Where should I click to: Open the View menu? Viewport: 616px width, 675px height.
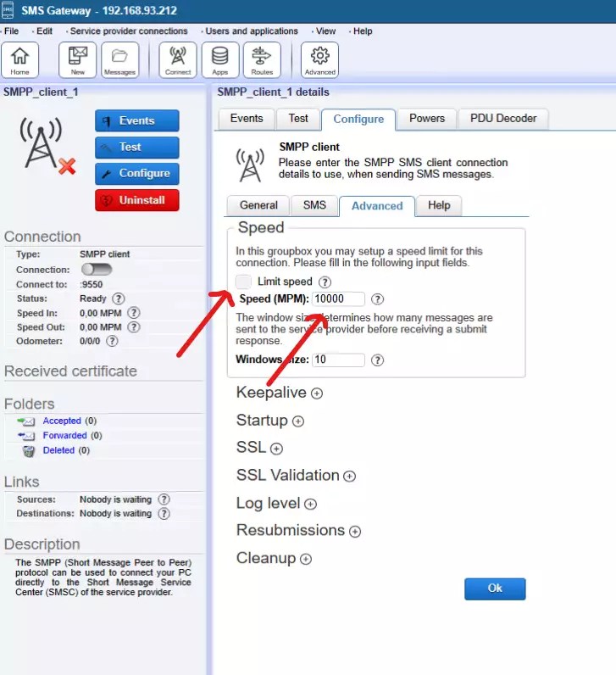(325, 31)
